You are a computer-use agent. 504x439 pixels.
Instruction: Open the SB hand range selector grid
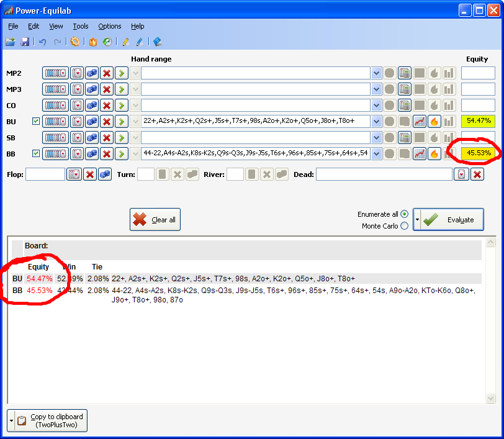point(55,138)
